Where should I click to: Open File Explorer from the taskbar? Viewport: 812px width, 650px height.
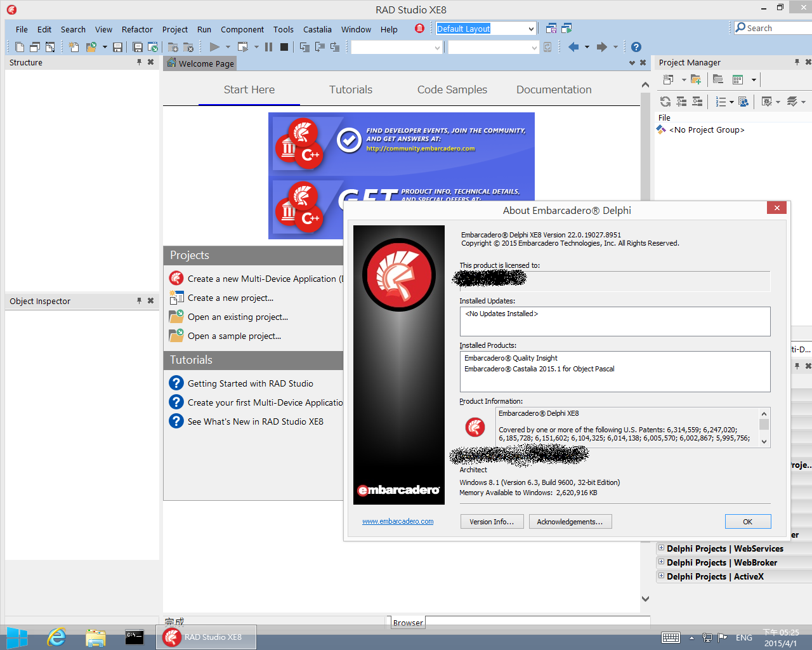coord(96,637)
